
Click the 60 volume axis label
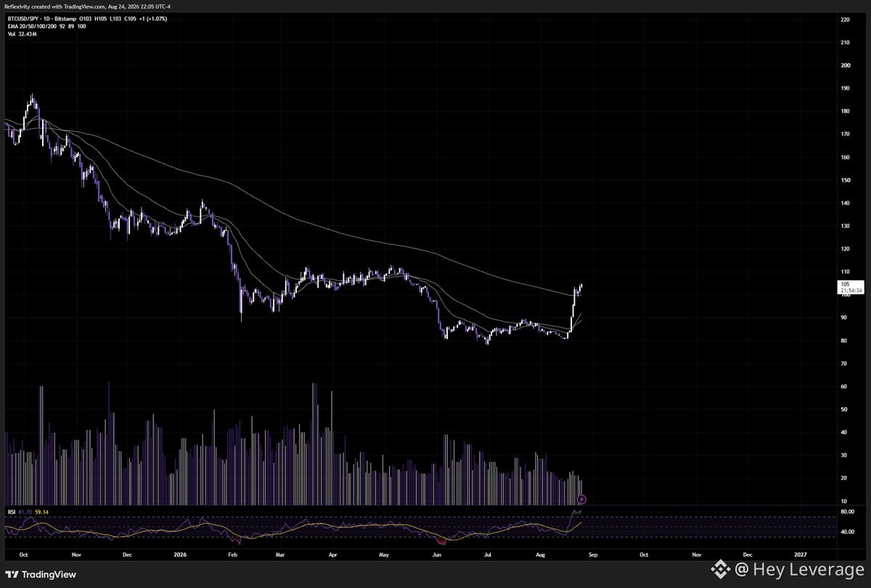click(843, 387)
